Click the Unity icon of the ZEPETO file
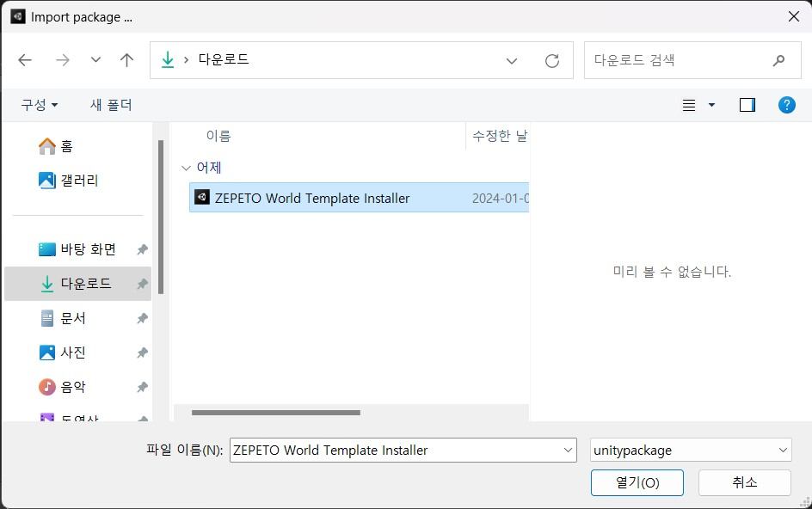 pos(202,197)
